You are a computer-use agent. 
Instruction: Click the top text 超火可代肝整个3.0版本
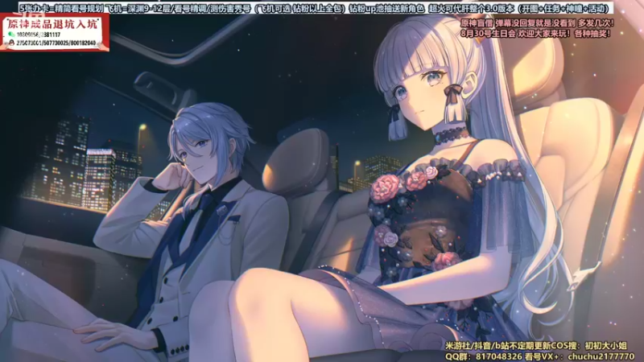[471, 8]
